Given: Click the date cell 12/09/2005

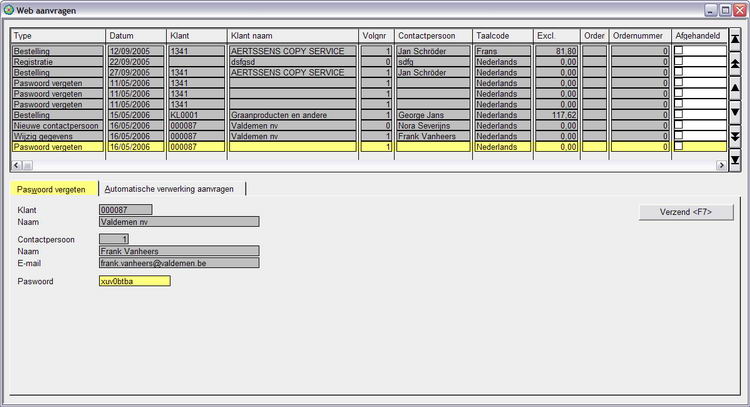Looking at the screenshot, I should tap(136, 51).
